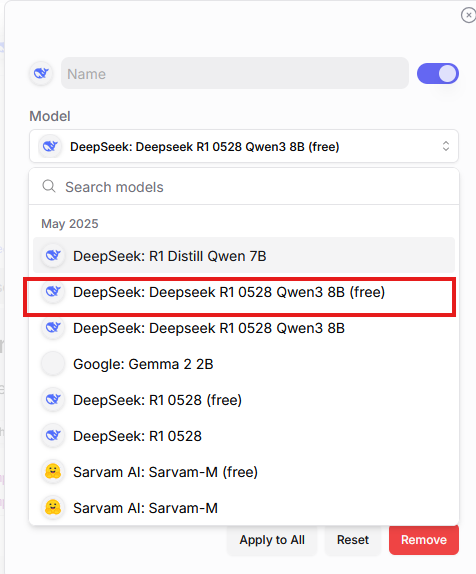Click whale icon of R1 Distill Qwen 7B
The image size is (476, 574).
pyautogui.click(x=53, y=256)
